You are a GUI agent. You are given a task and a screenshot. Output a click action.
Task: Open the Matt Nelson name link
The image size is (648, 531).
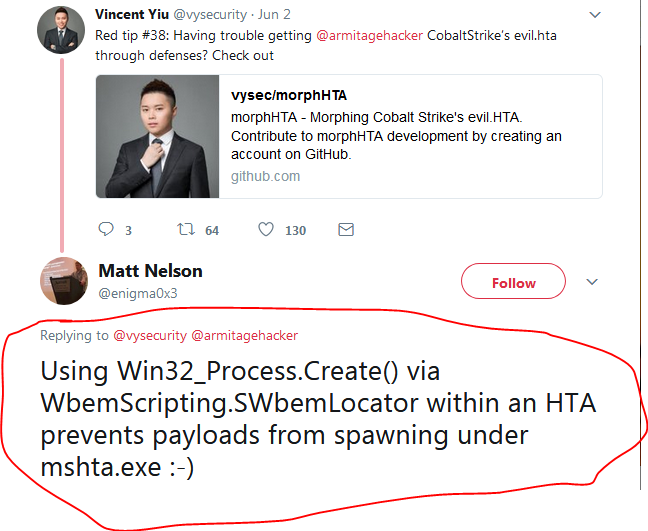(x=150, y=271)
